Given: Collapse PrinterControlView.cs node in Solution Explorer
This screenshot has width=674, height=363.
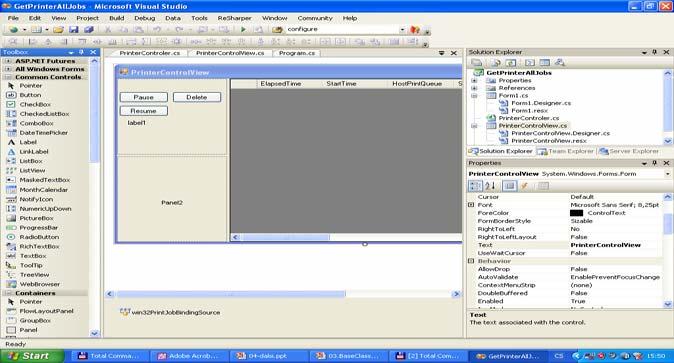Looking at the screenshot, I should [474, 126].
